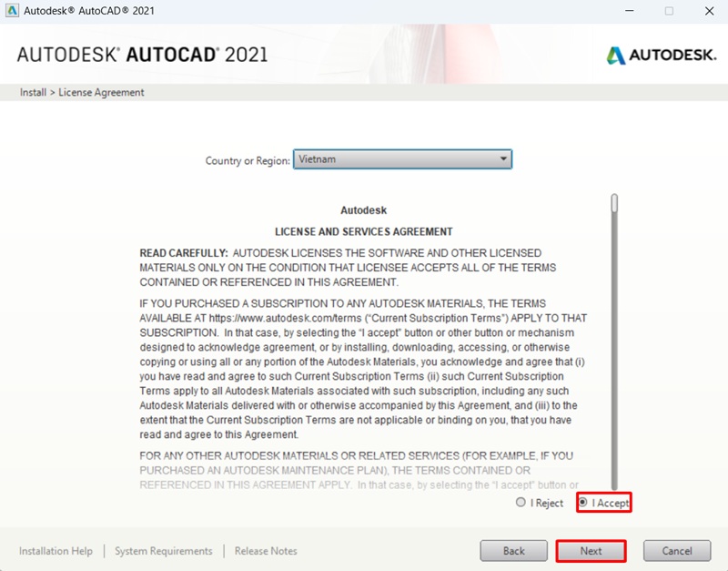This screenshot has width=728, height=571.
Task: Click License Agreement in the breadcrumb trail
Action: [102, 92]
